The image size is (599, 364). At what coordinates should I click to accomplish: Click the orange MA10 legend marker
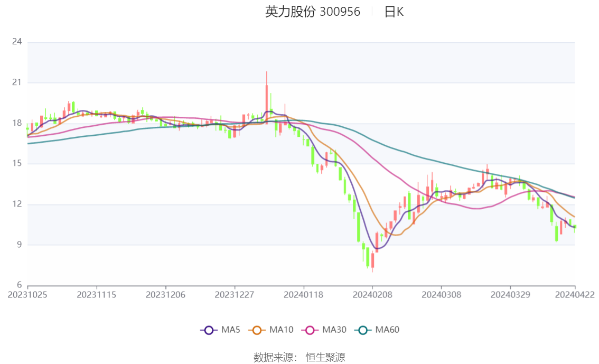click(x=257, y=330)
